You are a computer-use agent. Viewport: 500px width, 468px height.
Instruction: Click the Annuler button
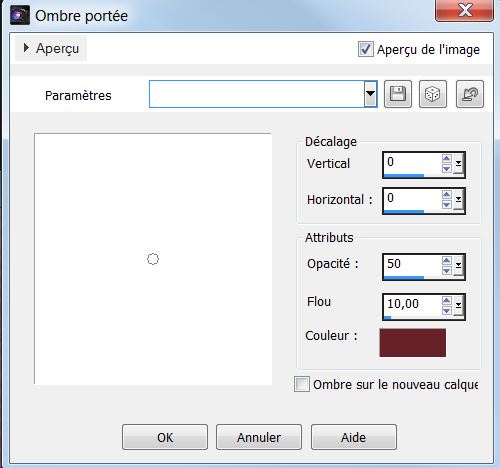259,437
